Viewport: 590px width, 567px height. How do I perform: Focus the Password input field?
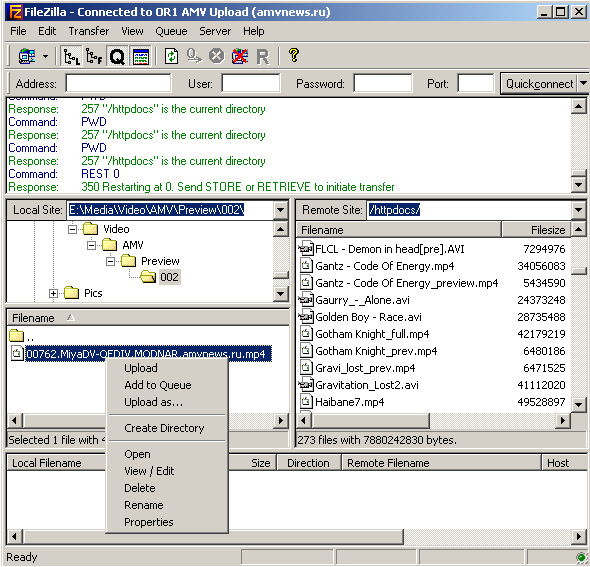(383, 83)
